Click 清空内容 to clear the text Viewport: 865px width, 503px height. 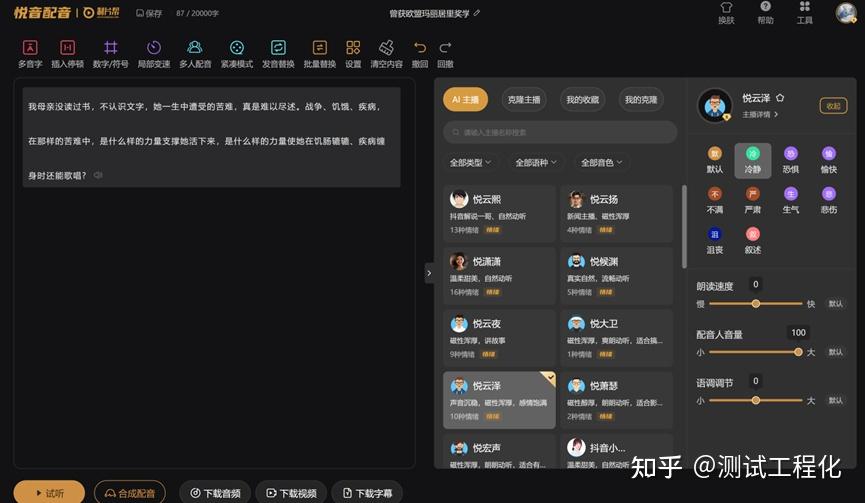[x=386, y=54]
